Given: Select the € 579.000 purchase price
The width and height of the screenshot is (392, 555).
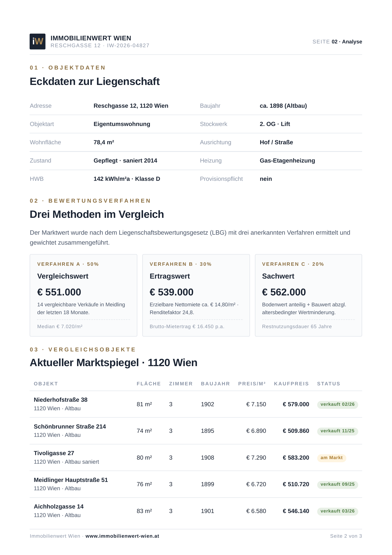Looking at the screenshot, I should click(x=296, y=404).
